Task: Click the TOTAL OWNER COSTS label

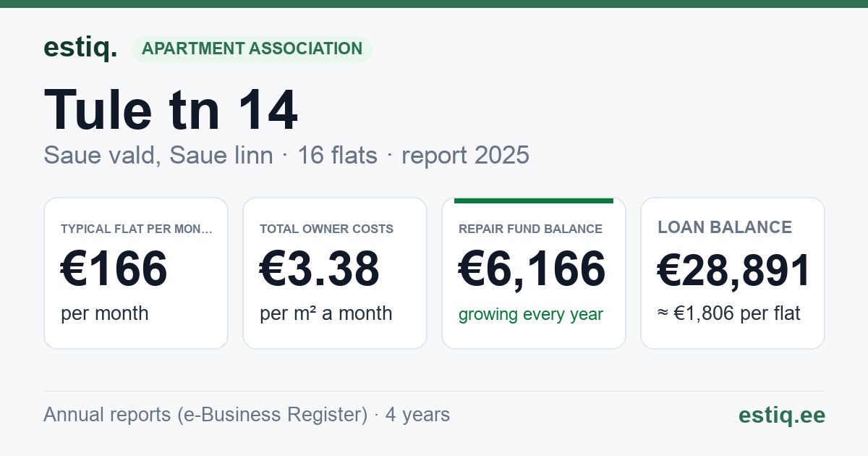Action: point(326,229)
